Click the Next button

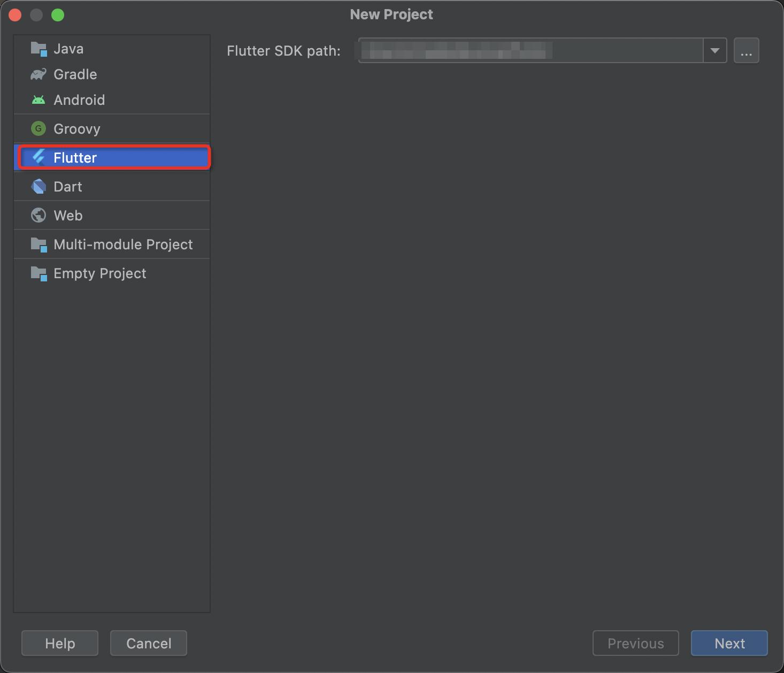tap(729, 643)
